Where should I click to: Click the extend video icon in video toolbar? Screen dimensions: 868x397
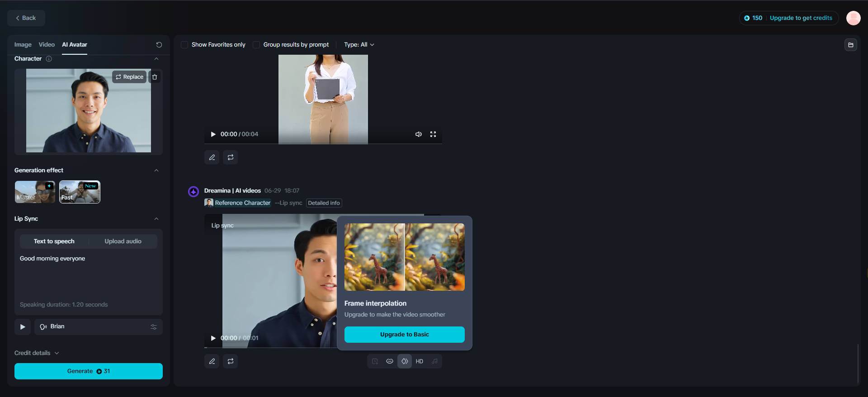(375, 361)
